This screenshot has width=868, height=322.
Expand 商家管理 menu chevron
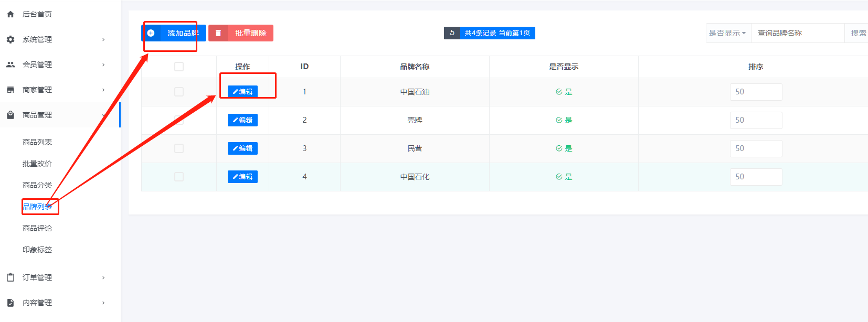click(x=103, y=90)
